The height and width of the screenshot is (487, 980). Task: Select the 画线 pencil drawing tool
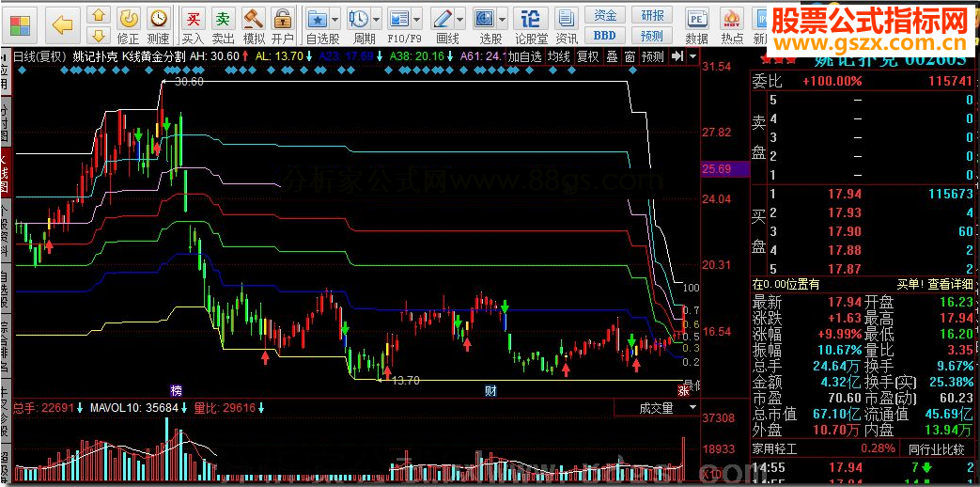point(443,18)
